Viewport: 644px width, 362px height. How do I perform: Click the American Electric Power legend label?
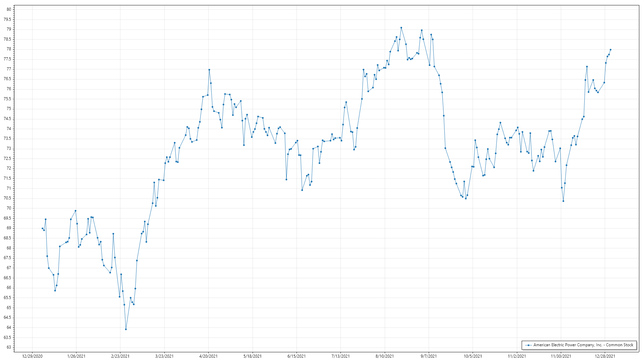[x=583, y=345]
